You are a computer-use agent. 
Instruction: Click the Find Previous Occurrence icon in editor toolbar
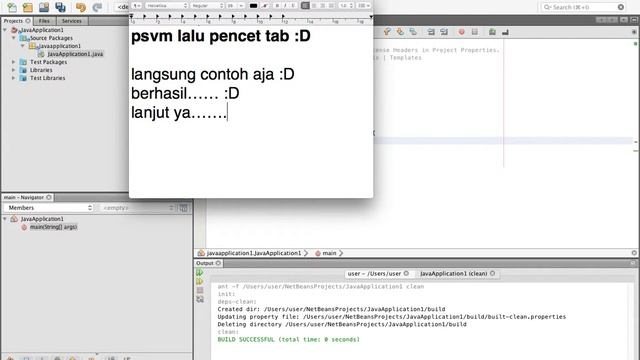pos(387,32)
